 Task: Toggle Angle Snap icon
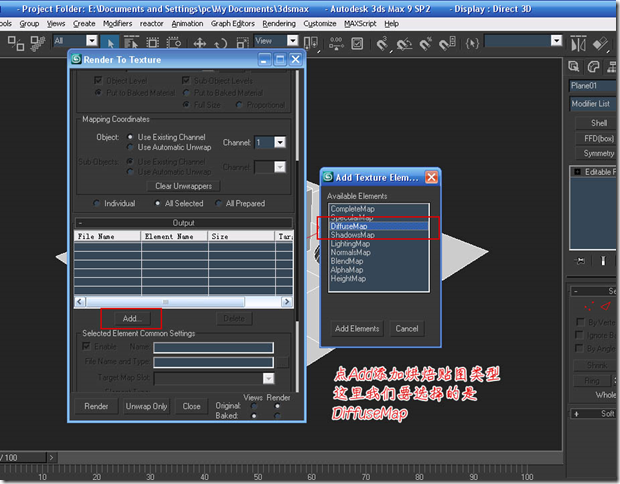(404, 43)
